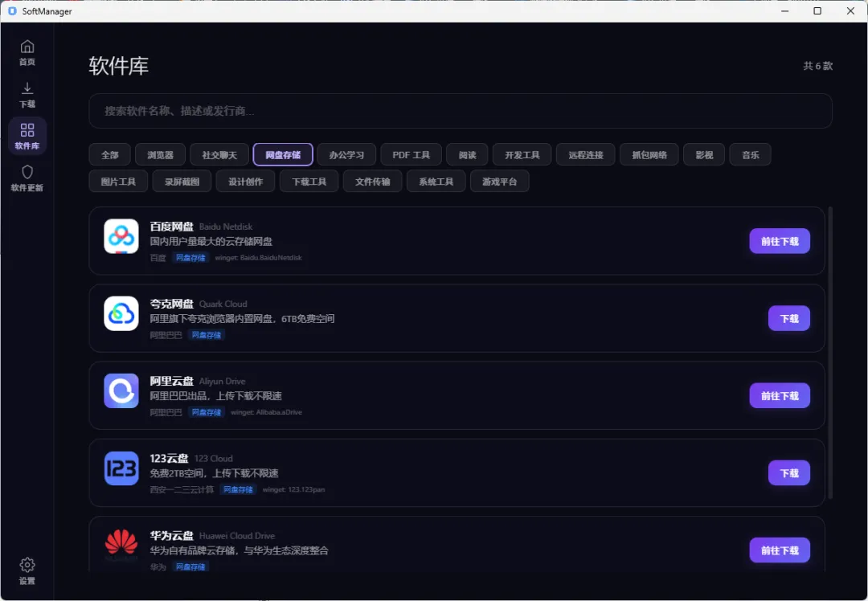Click the winget: Baidu.BaiduNetdisk text
This screenshot has height=601, width=868.
coord(259,258)
